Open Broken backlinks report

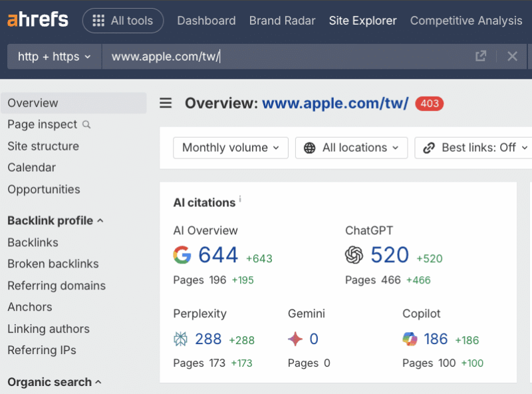[x=53, y=264]
